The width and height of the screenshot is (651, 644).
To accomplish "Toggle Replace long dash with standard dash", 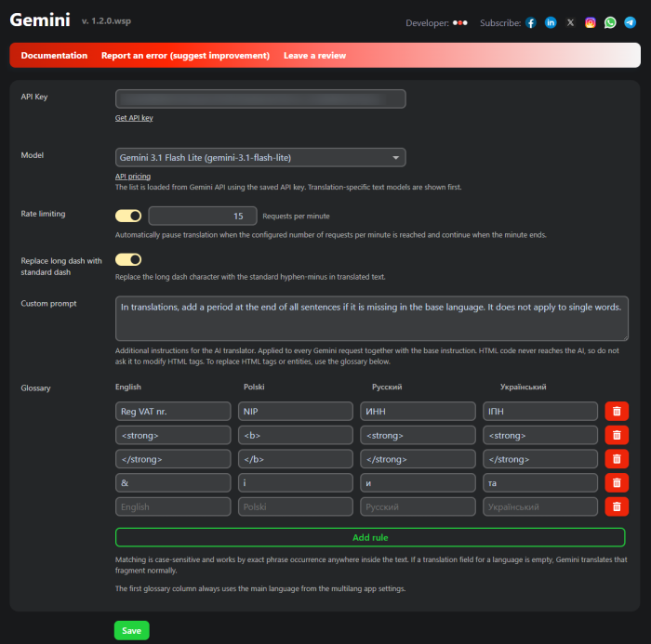I will point(128,260).
